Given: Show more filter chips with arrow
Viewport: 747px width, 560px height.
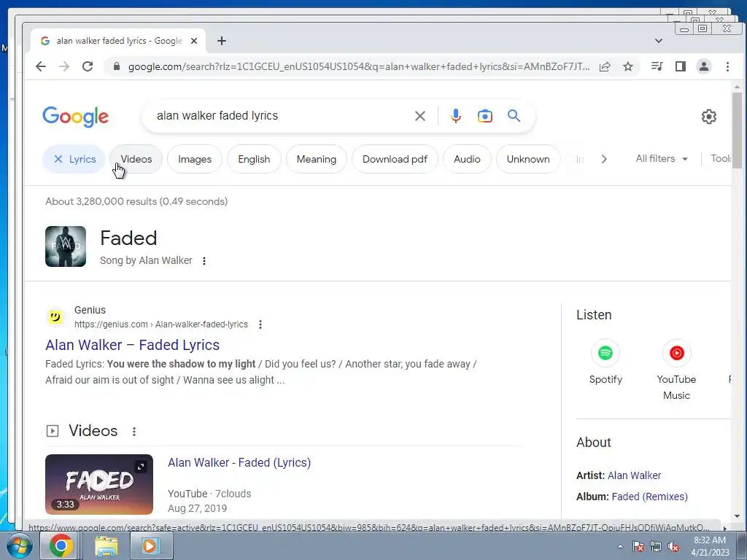Looking at the screenshot, I should click(x=604, y=159).
